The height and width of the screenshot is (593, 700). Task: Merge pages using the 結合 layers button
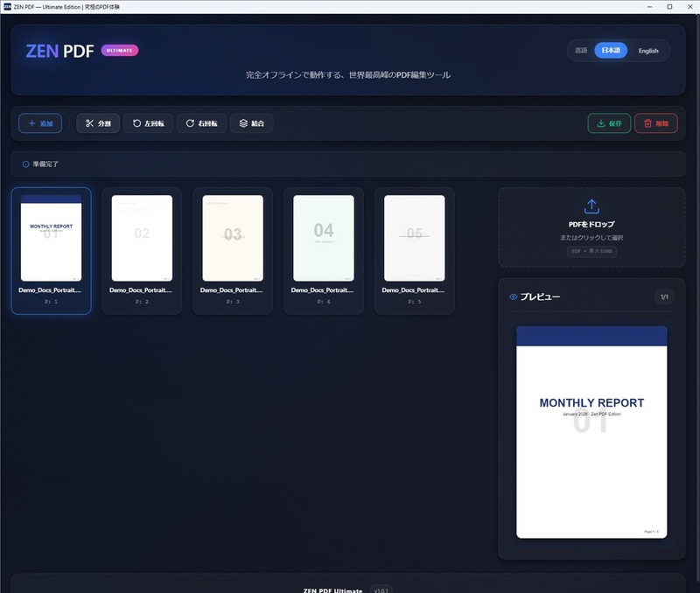click(x=252, y=123)
